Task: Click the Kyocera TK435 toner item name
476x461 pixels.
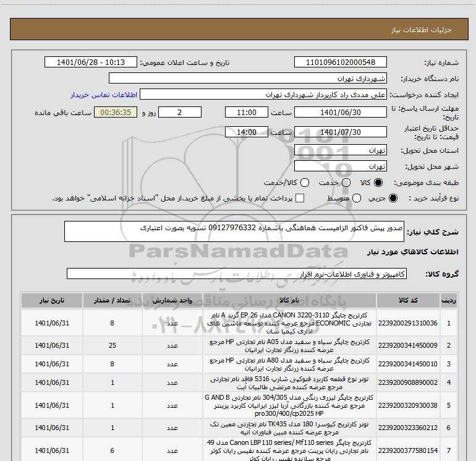Action: pyautogui.click(x=289, y=428)
